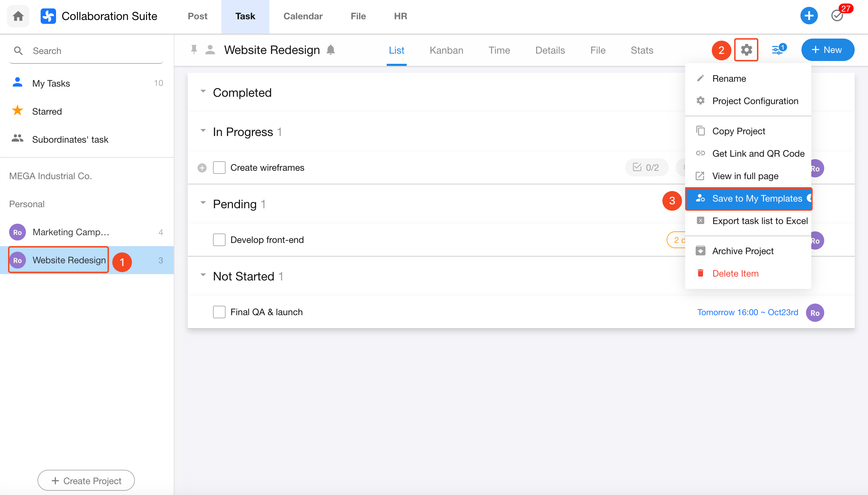Screen dimensions: 868x495
Task: Click the filter sliders icon
Action: pyautogui.click(x=778, y=50)
